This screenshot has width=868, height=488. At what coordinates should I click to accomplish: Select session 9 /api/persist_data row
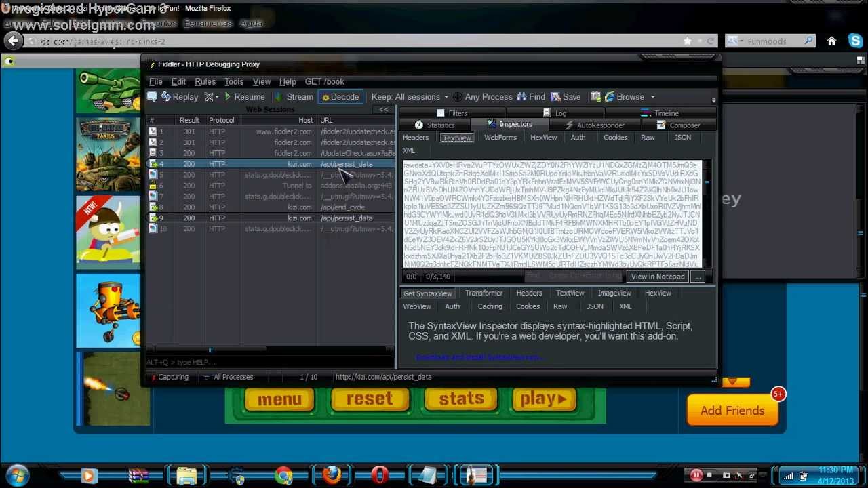[x=271, y=218]
